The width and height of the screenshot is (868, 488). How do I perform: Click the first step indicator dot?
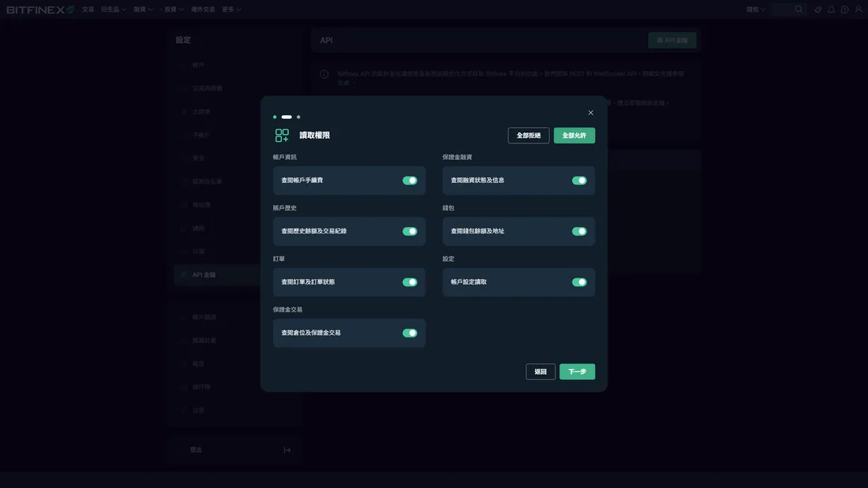[x=275, y=117]
